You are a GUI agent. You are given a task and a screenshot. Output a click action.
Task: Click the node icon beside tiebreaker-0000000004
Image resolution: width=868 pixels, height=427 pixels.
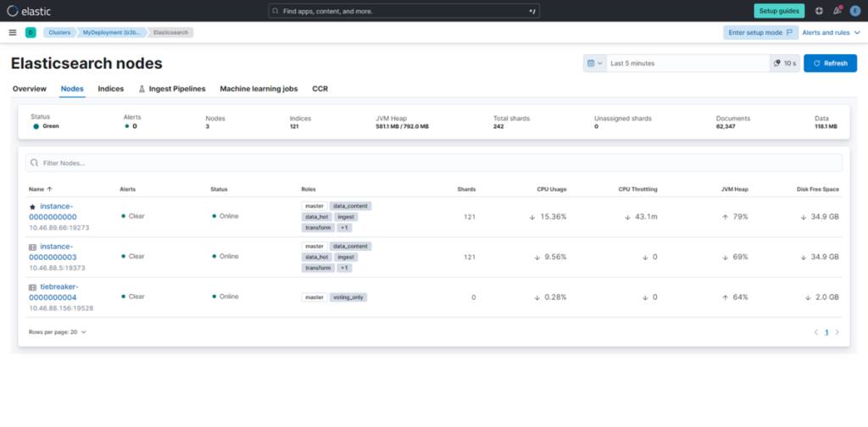pos(32,287)
